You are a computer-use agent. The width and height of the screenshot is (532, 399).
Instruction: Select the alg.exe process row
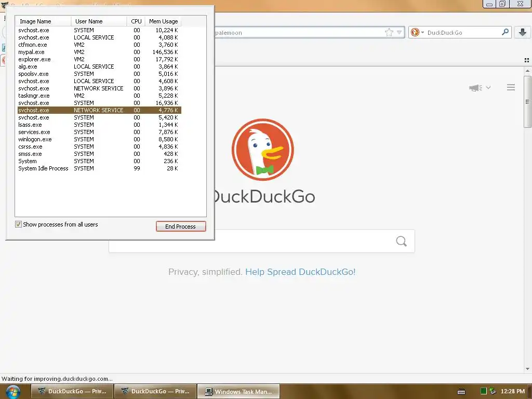tap(99, 66)
